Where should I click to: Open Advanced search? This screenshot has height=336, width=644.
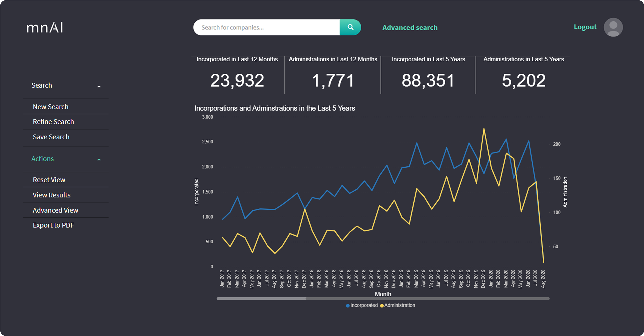[410, 28]
